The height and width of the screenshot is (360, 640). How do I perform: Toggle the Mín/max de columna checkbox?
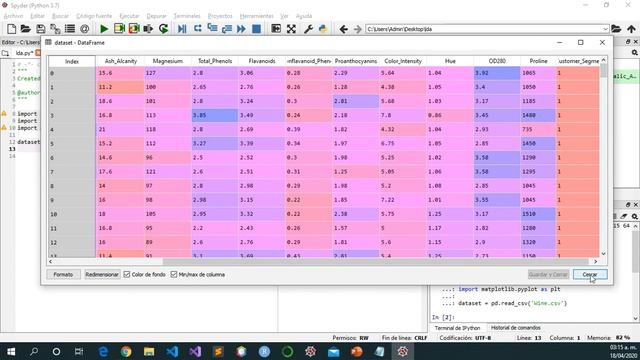pyautogui.click(x=174, y=274)
